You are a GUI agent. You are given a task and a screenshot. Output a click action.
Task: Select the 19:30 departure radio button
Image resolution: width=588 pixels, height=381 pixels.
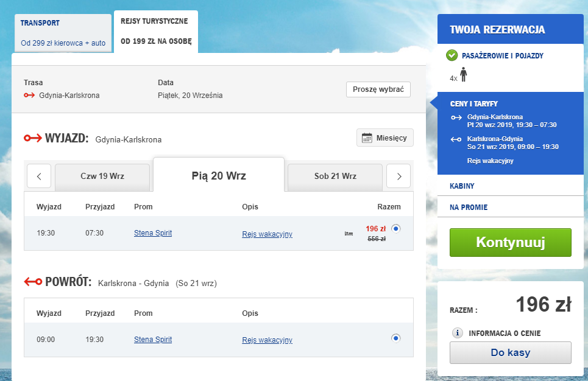395,228
